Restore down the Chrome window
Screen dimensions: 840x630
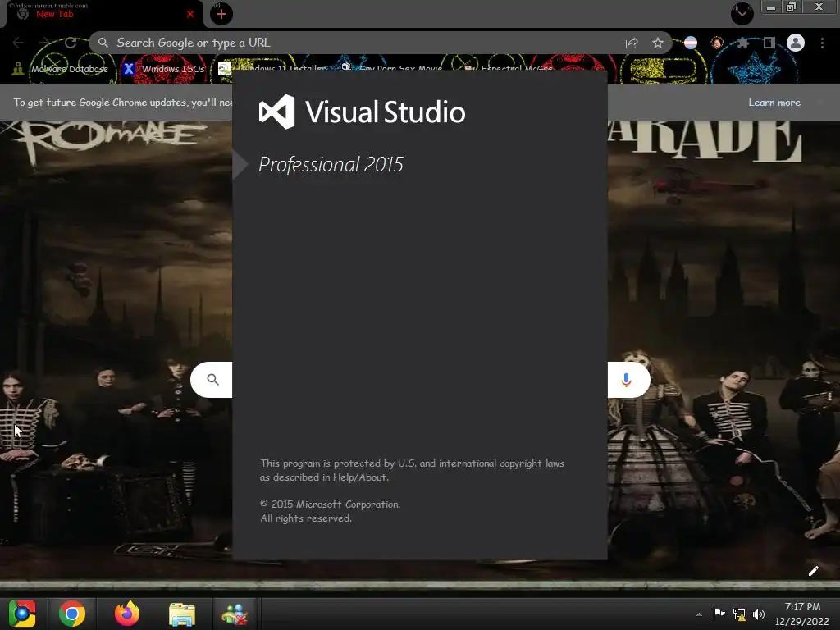791,7
